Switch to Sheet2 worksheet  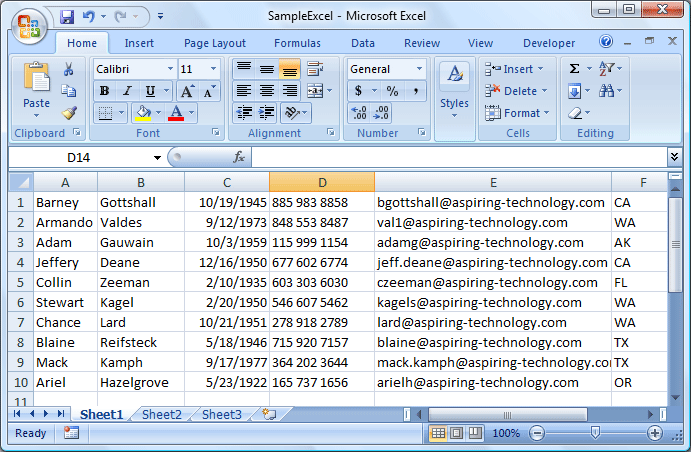[161, 415]
